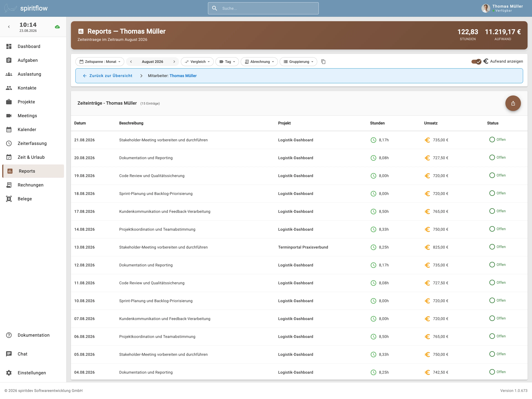Click Thomas Müller's profile avatar
Viewport: 532px width, 399px height.
486,8
